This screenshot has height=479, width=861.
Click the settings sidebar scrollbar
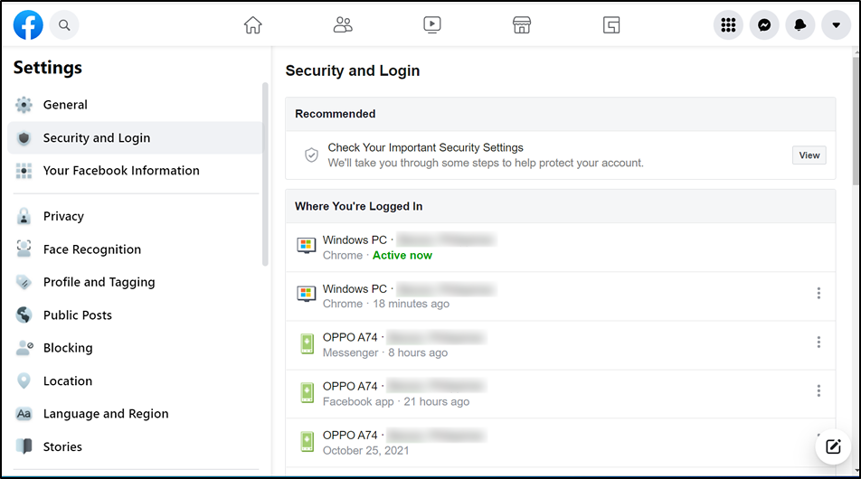265,174
